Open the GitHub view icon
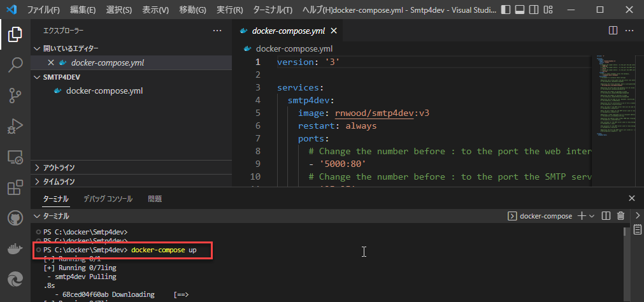The image size is (644, 302). click(x=15, y=218)
